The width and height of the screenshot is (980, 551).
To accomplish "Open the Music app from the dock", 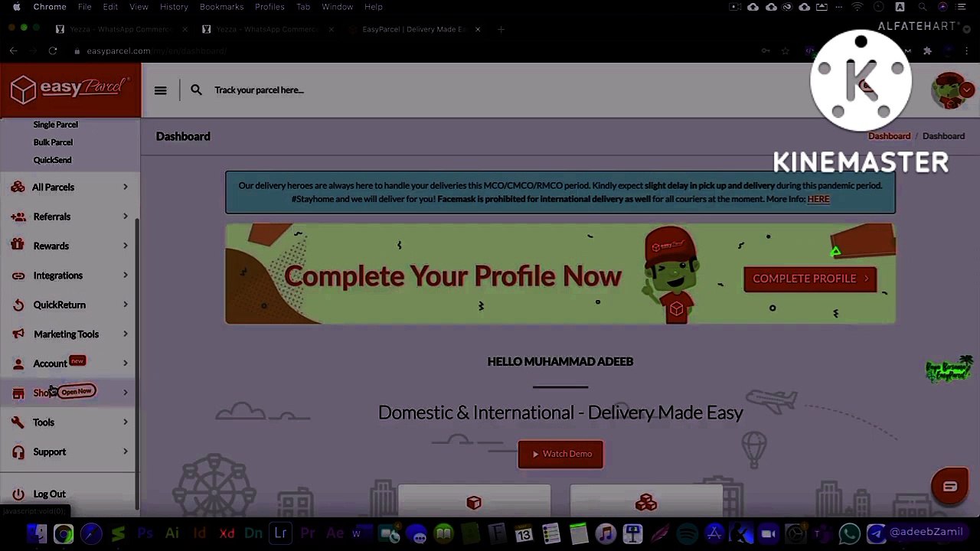I will [x=606, y=533].
